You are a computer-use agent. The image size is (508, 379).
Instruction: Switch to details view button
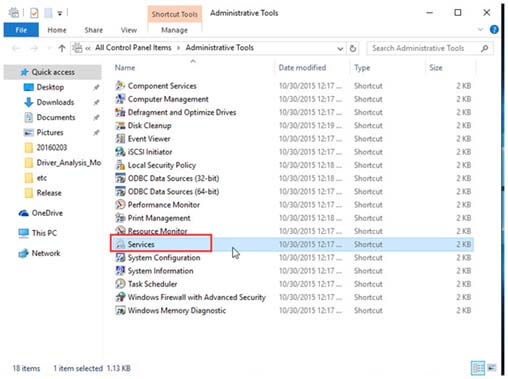click(x=477, y=368)
